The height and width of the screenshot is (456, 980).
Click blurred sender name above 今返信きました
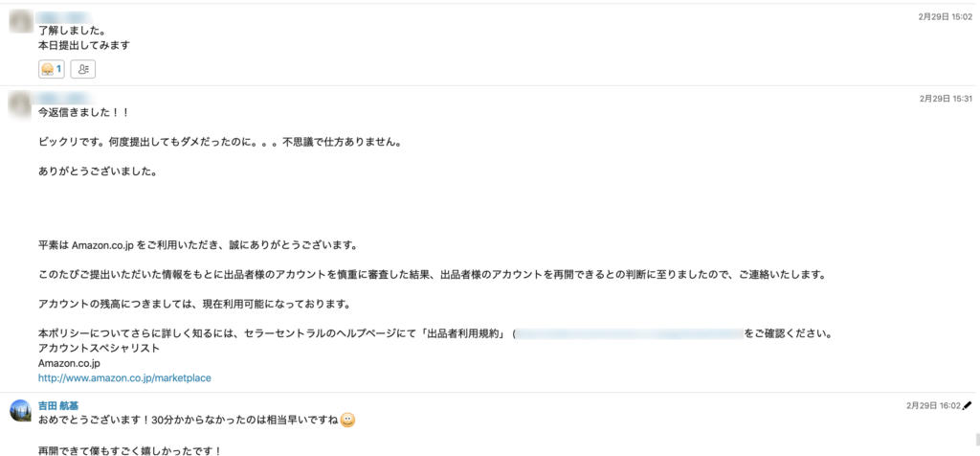tap(66, 99)
